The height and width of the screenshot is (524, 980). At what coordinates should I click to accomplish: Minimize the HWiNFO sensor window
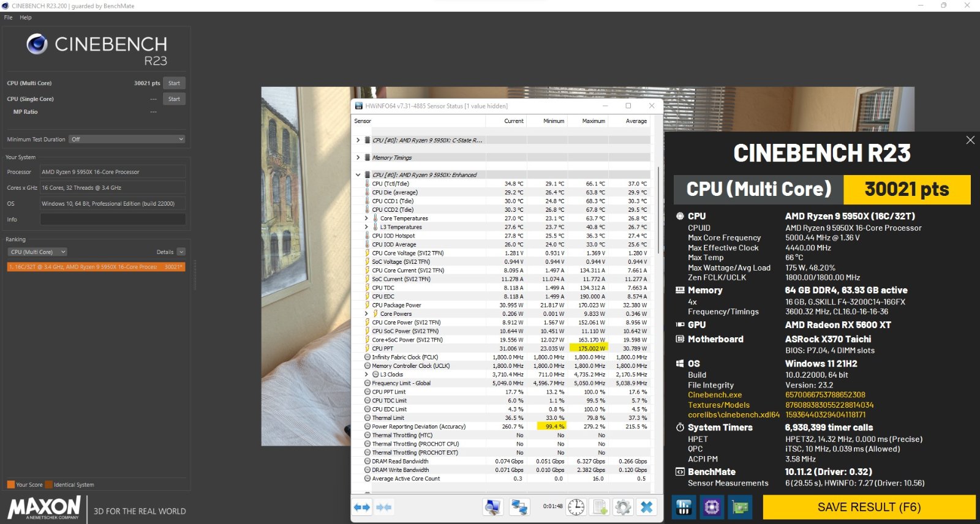coord(605,106)
